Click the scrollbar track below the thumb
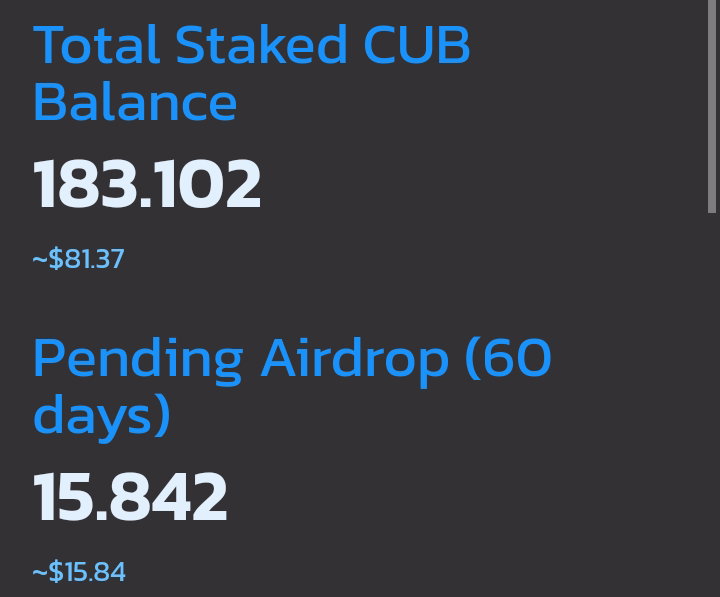 [712, 404]
